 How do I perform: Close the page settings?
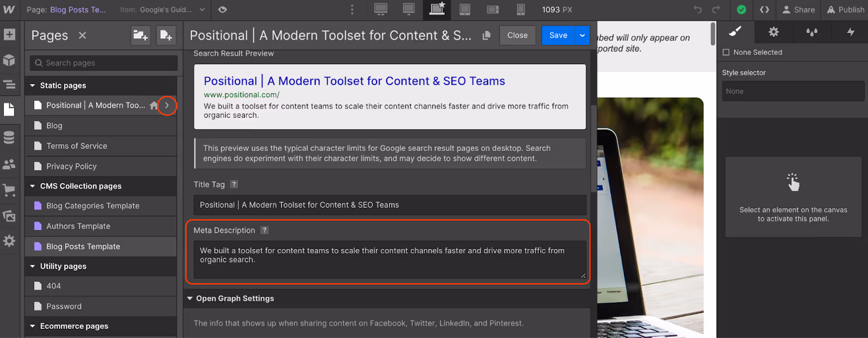518,35
